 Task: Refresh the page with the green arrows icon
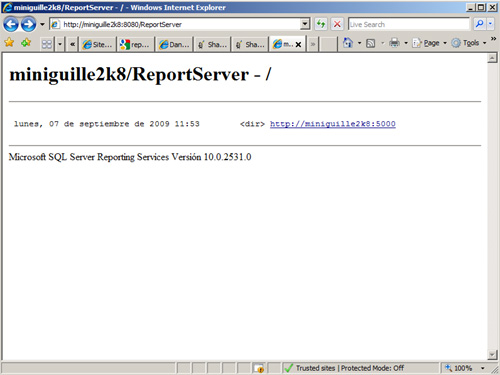[321, 24]
